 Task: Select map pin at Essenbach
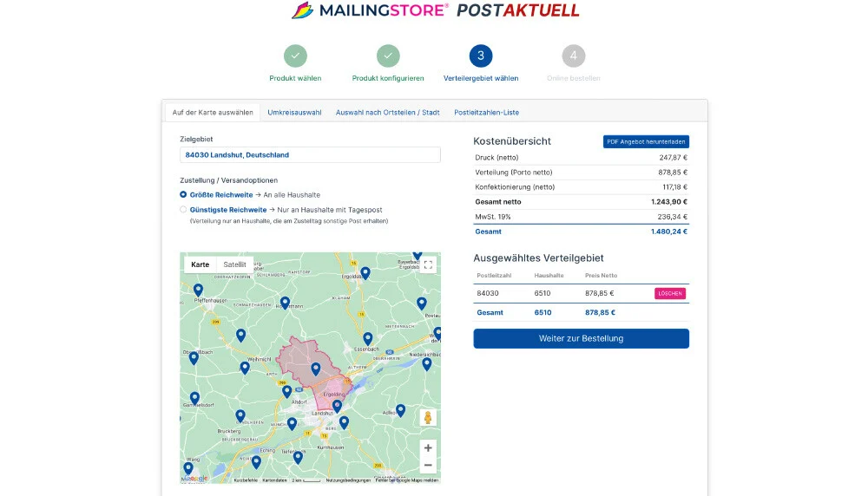pyautogui.click(x=367, y=338)
